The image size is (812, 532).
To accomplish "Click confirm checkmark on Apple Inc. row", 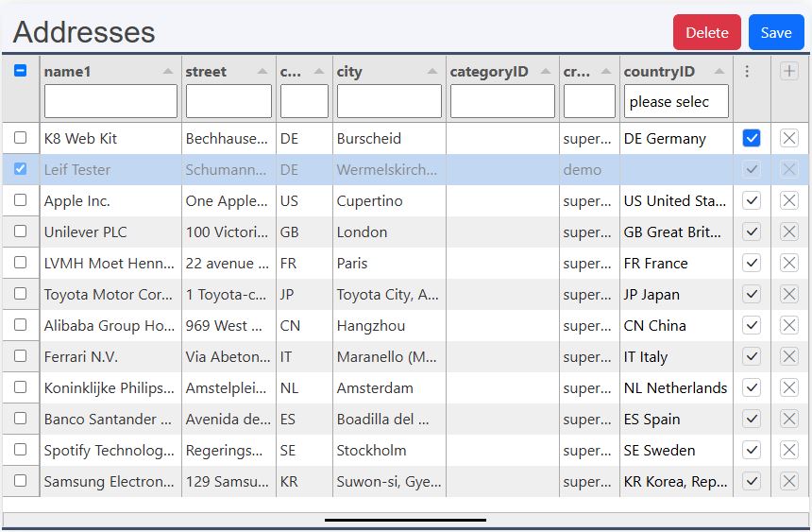I will click(x=752, y=200).
